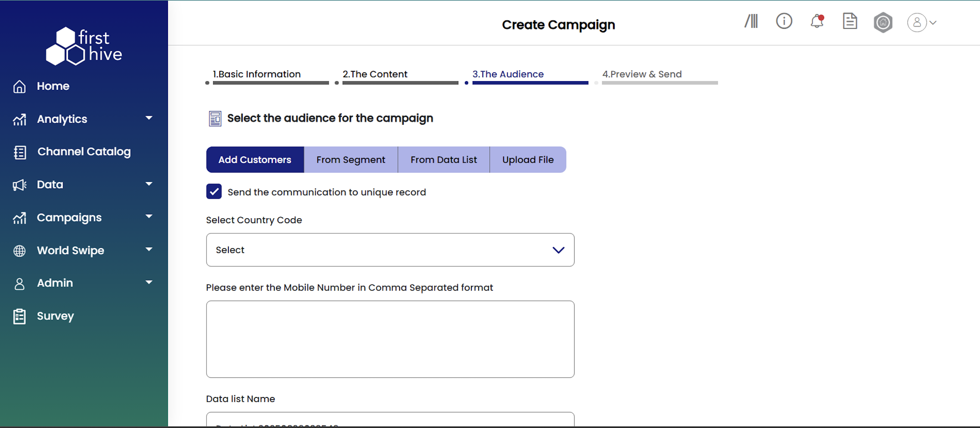
Task: Go to step 1.Basic Information
Action: click(257, 74)
